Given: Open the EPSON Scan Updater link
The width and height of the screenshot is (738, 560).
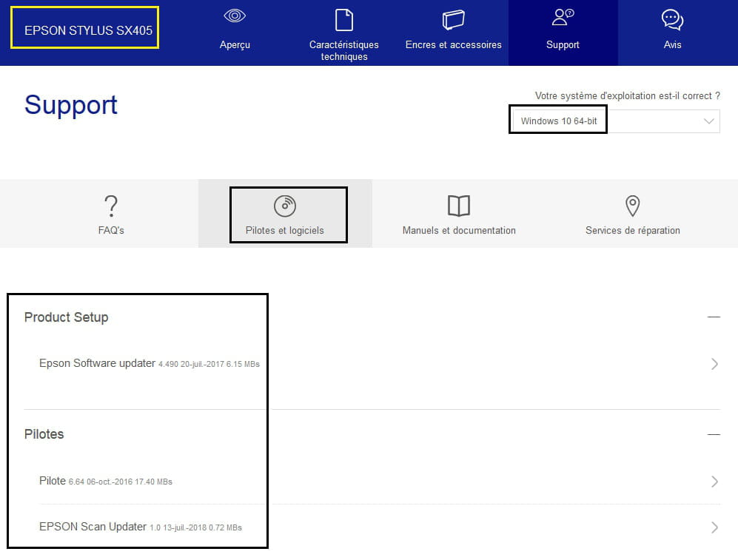Looking at the screenshot, I should (93, 527).
